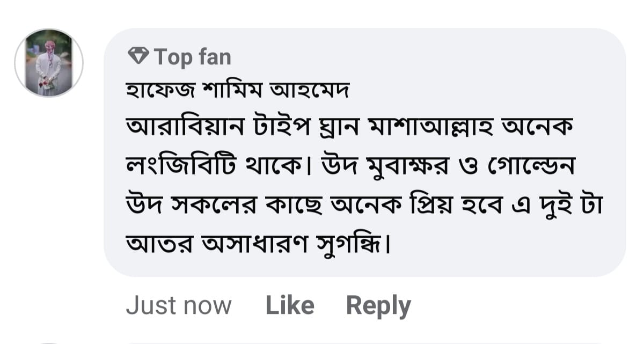Click the Top fan diamond badge icon
644x344 pixels.
coord(138,55)
